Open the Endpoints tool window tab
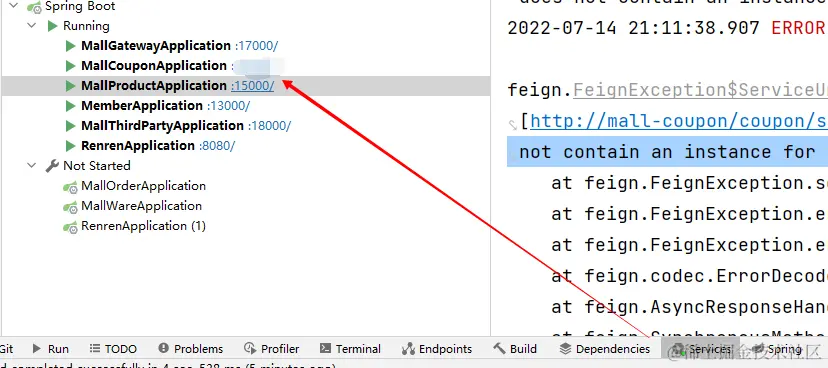Image resolution: width=828 pixels, height=368 pixels. (x=437, y=349)
